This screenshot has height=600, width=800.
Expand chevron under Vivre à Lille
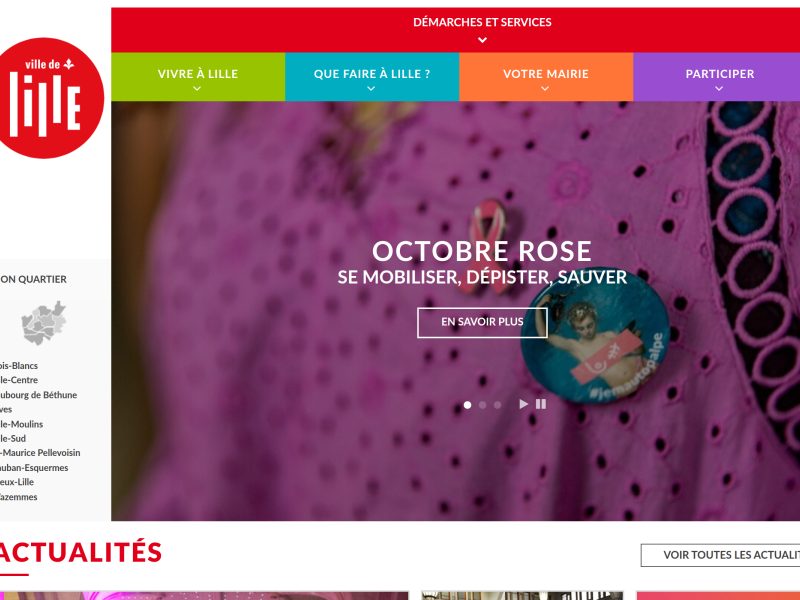tap(197, 88)
